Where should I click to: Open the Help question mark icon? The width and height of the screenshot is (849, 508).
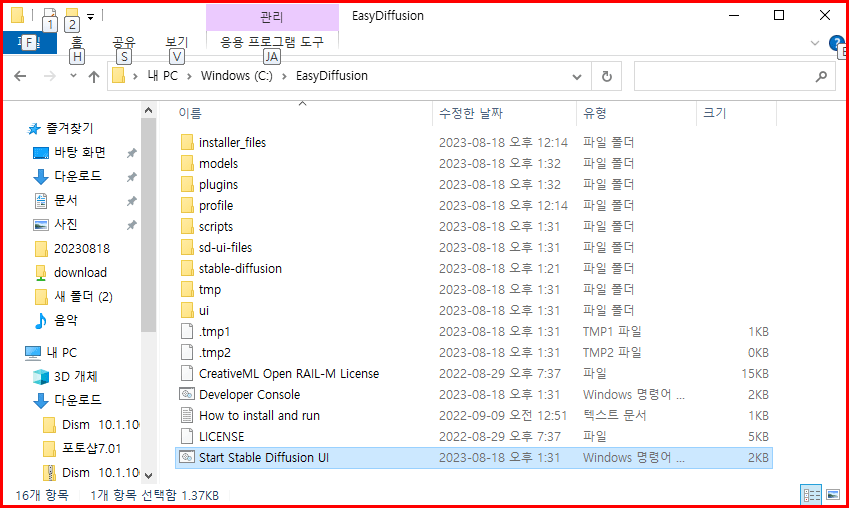836,43
